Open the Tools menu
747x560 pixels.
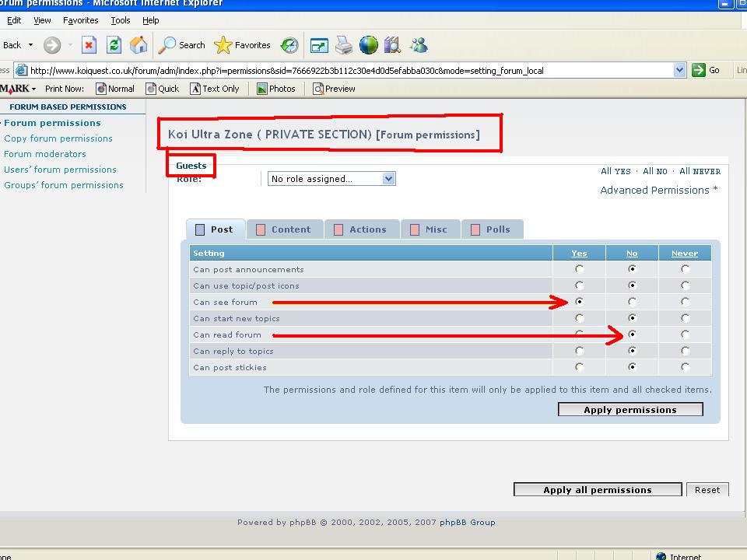(120, 20)
